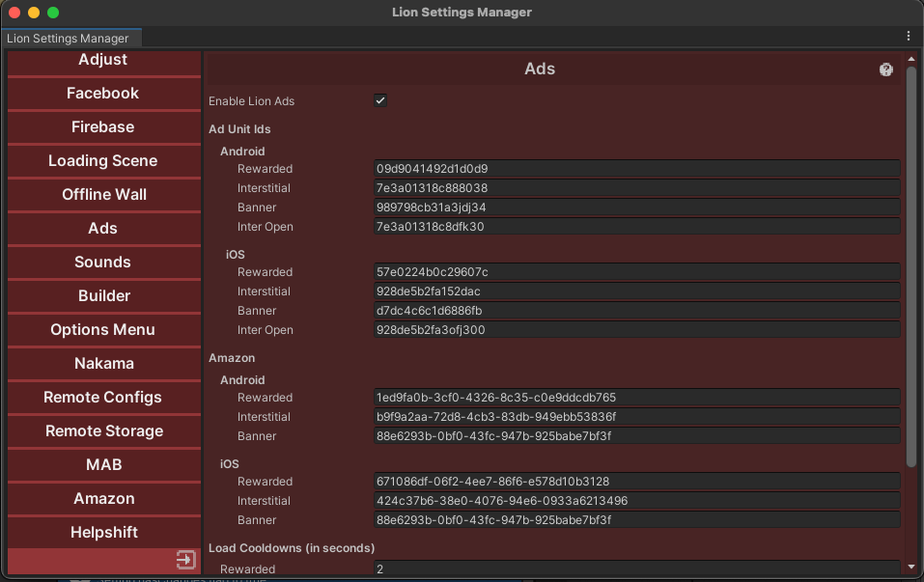
Task: Select Nakama in the sidebar
Action: [x=103, y=364]
